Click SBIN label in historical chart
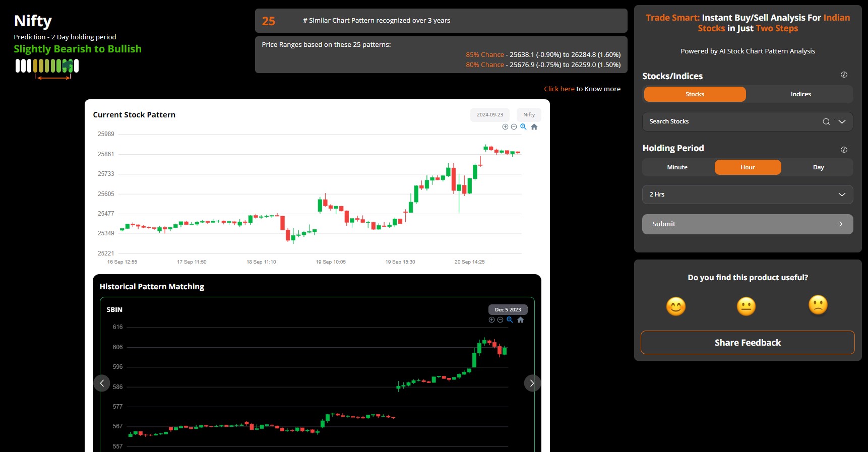Image resolution: width=868 pixels, height=452 pixels. click(x=114, y=309)
